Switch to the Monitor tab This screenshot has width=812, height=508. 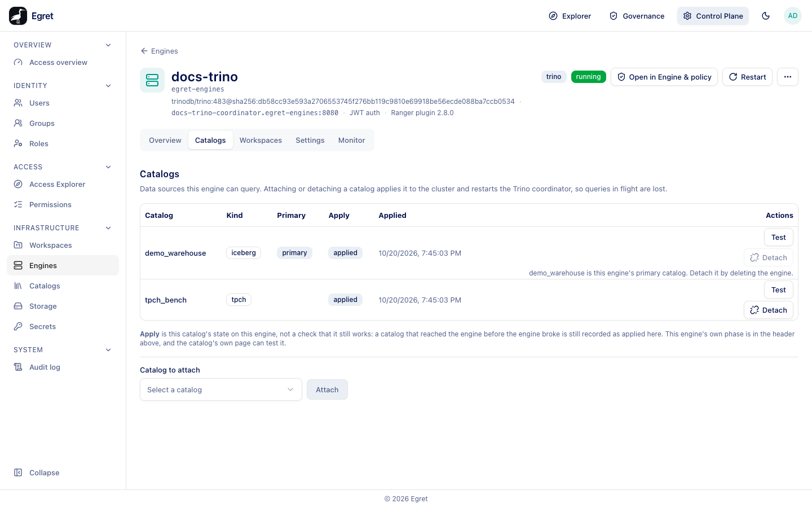352,141
